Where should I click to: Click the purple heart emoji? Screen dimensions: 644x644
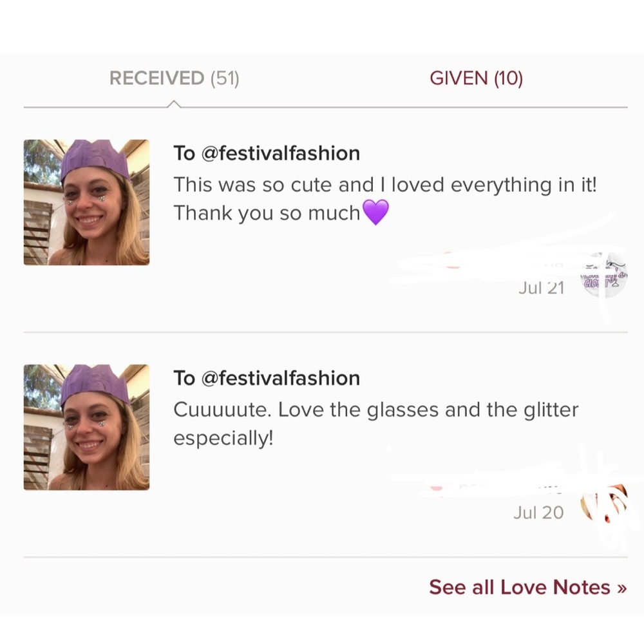tap(376, 213)
